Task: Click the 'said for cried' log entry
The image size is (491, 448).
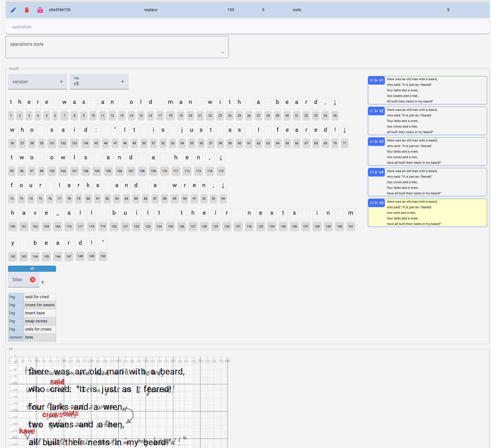Action: point(37,297)
